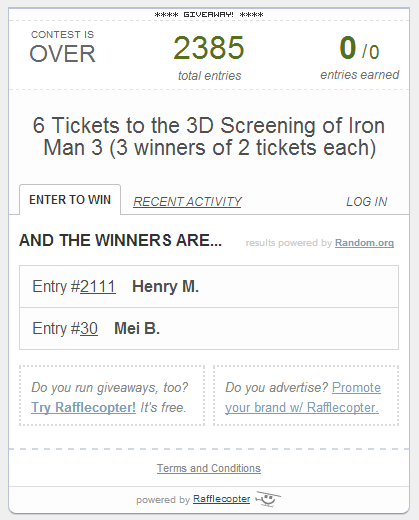The width and height of the screenshot is (419, 520).
Task: Click the Giveaway header text
Action: (x=209, y=15)
